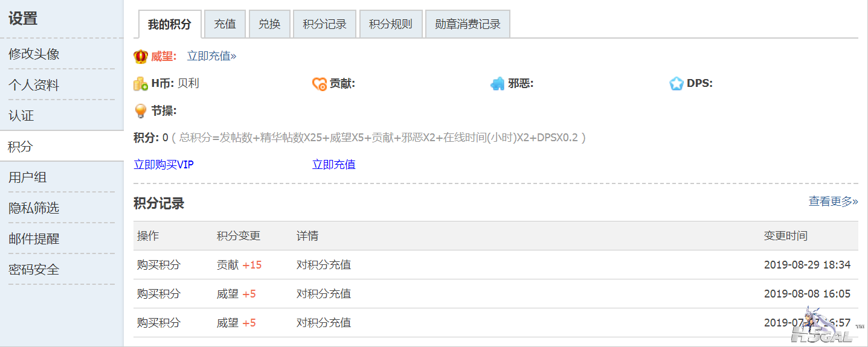Click the crown icon beside 威望
The image size is (868, 347).
[141, 57]
